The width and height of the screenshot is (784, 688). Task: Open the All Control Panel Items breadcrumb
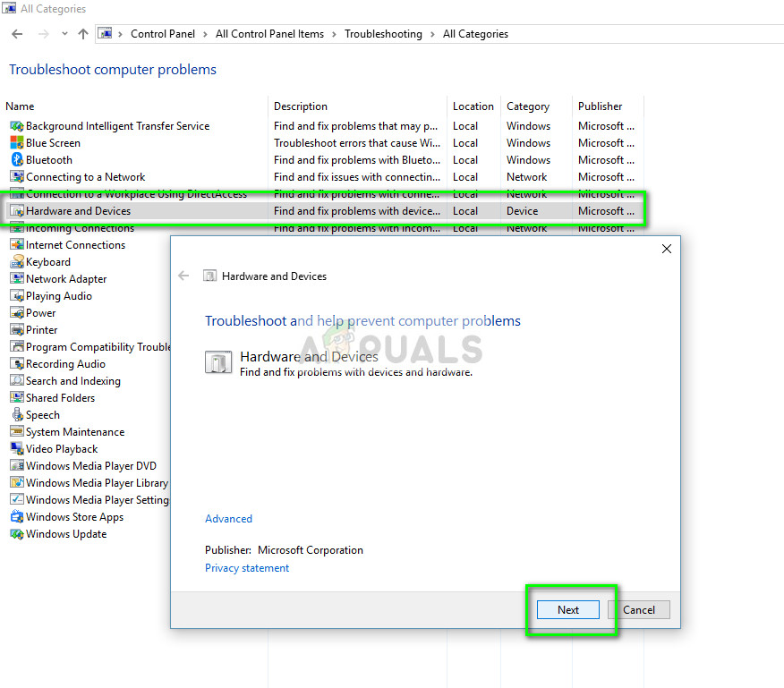[269, 34]
